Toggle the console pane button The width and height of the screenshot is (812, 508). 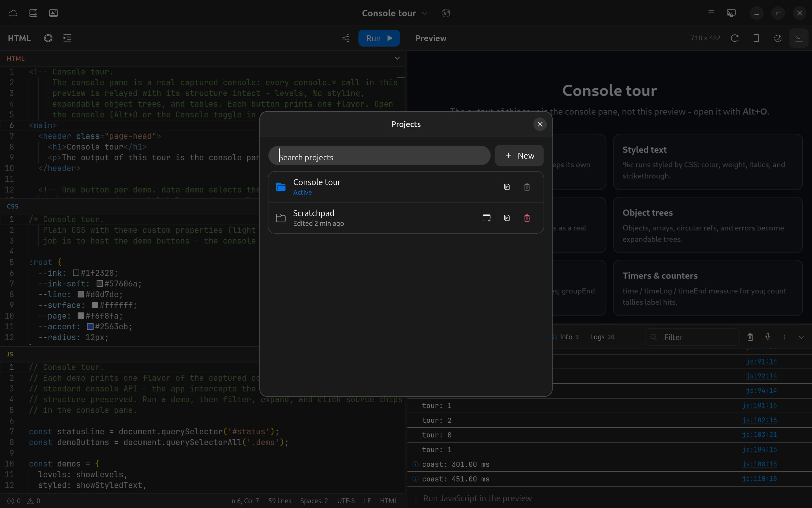click(x=799, y=38)
